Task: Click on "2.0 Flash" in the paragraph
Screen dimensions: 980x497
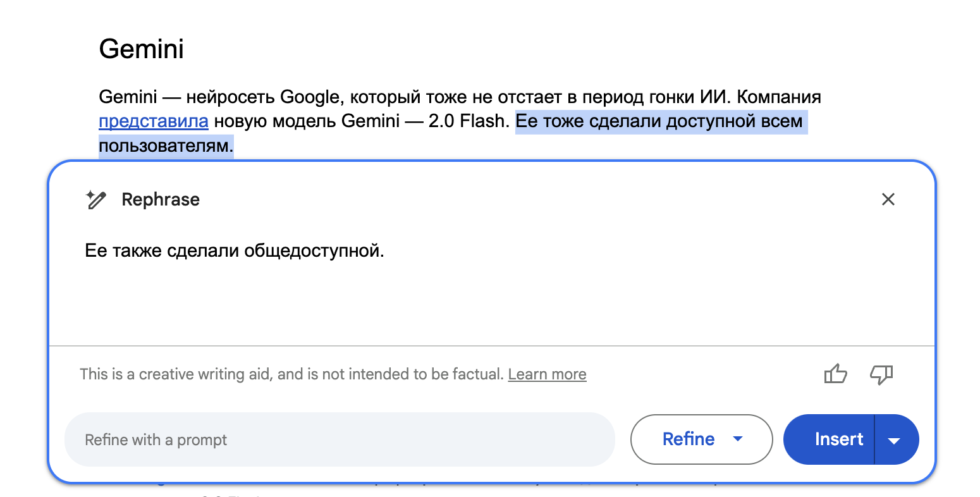Action: 469,121
